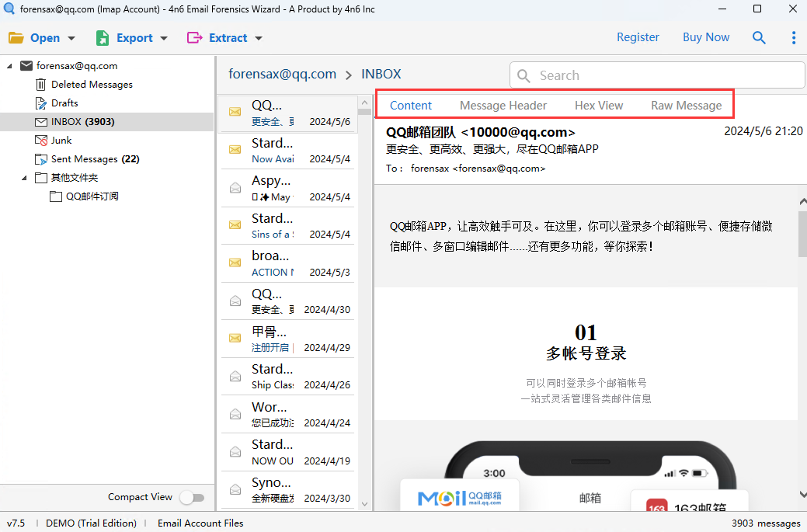Click the QQ邮件订阅 folder icon

tap(55, 196)
